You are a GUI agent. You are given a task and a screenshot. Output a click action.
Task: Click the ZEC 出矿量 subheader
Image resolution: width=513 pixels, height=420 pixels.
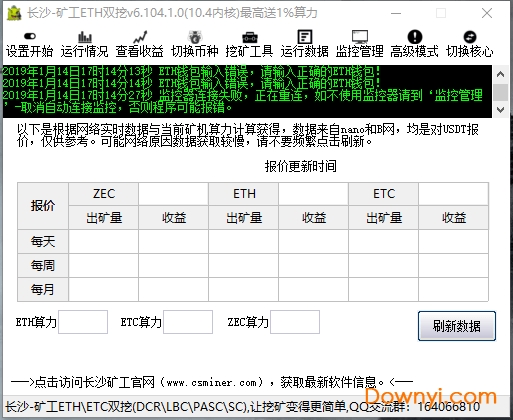coord(104,218)
